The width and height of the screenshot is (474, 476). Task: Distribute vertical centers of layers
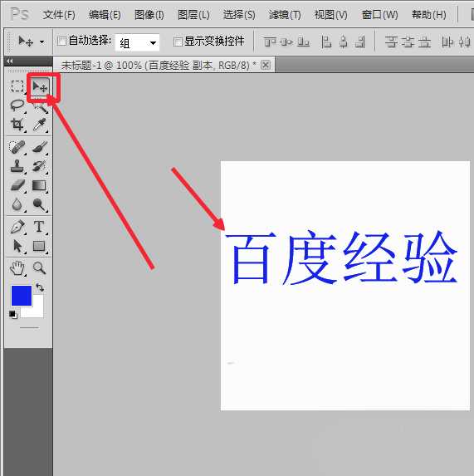click(408, 42)
